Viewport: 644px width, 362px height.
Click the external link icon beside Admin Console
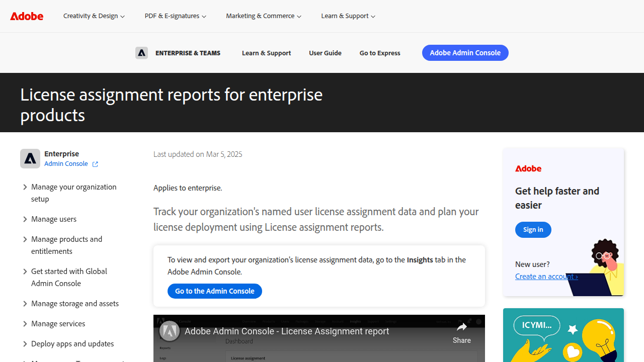pyautogui.click(x=95, y=164)
